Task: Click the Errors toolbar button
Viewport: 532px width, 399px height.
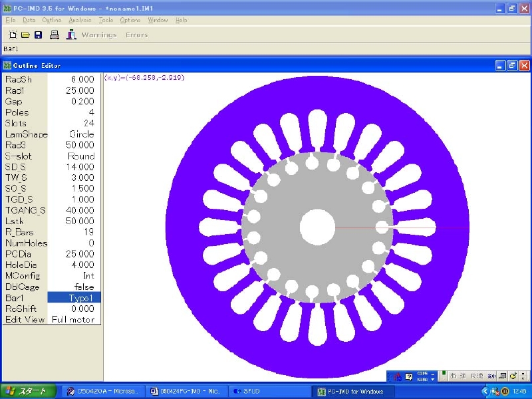Action: pos(137,35)
